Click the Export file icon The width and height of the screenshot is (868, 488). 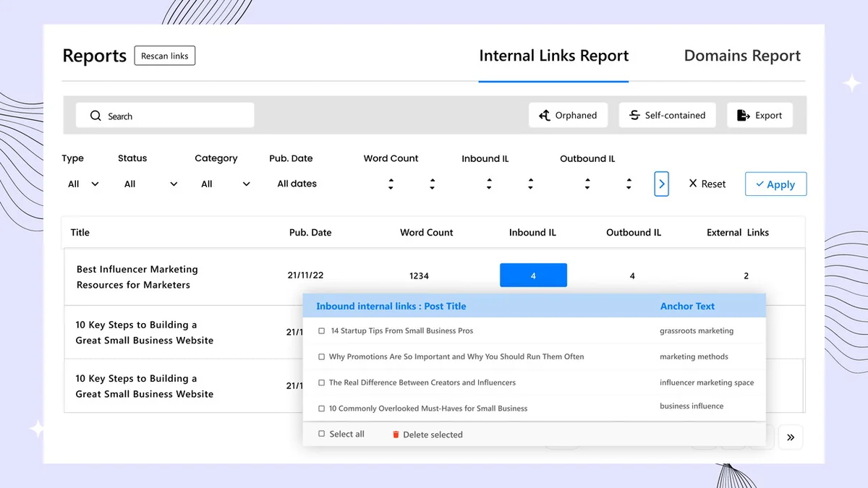[x=743, y=116]
